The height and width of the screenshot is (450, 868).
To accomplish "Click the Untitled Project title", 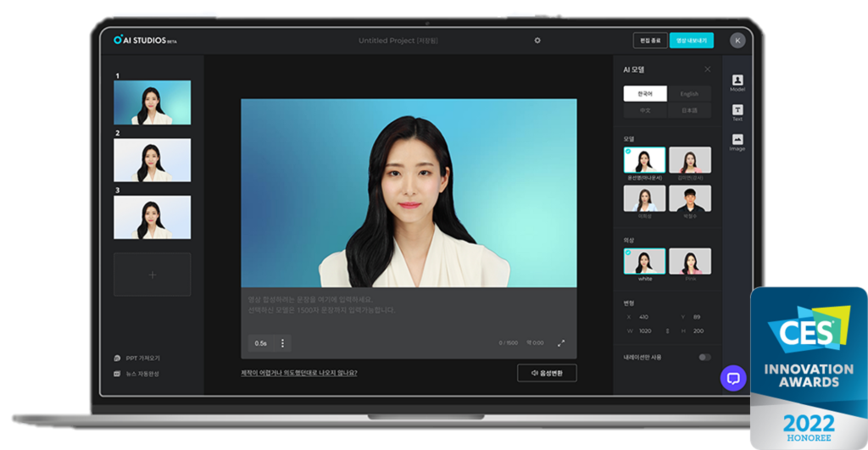I will tap(398, 41).
